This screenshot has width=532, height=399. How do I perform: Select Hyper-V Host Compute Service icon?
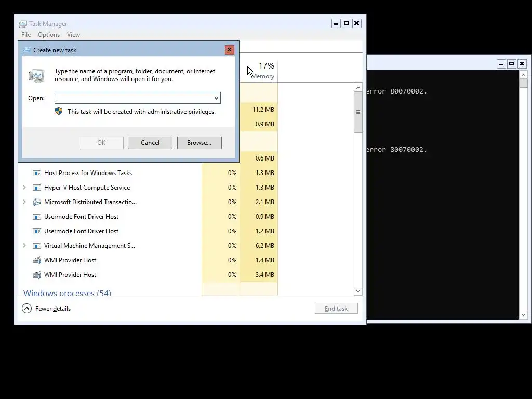[37, 188]
